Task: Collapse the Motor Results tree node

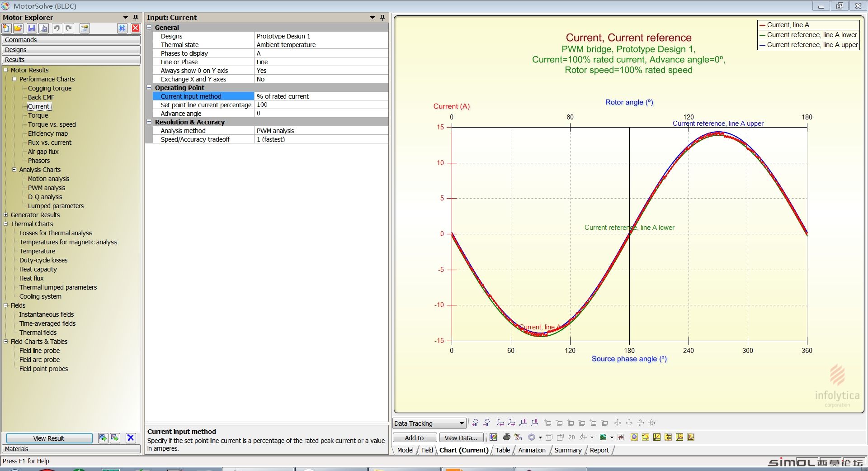Action: pos(6,70)
